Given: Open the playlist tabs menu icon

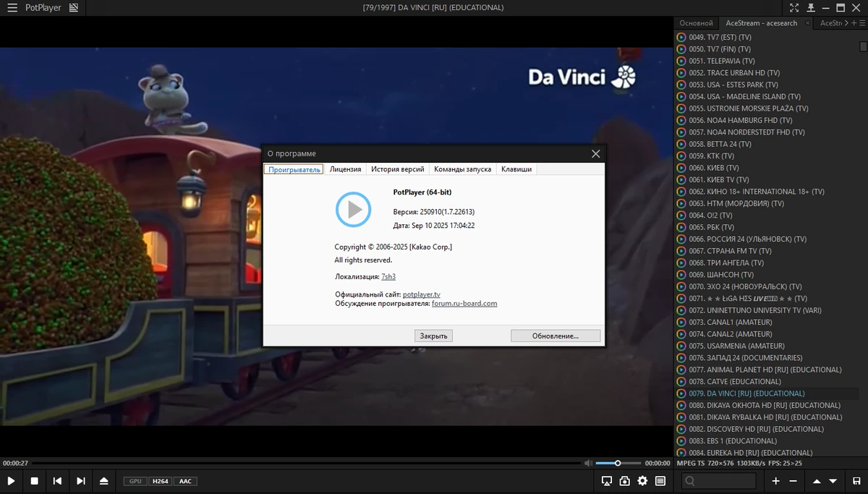Looking at the screenshot, I should [862, 23].
